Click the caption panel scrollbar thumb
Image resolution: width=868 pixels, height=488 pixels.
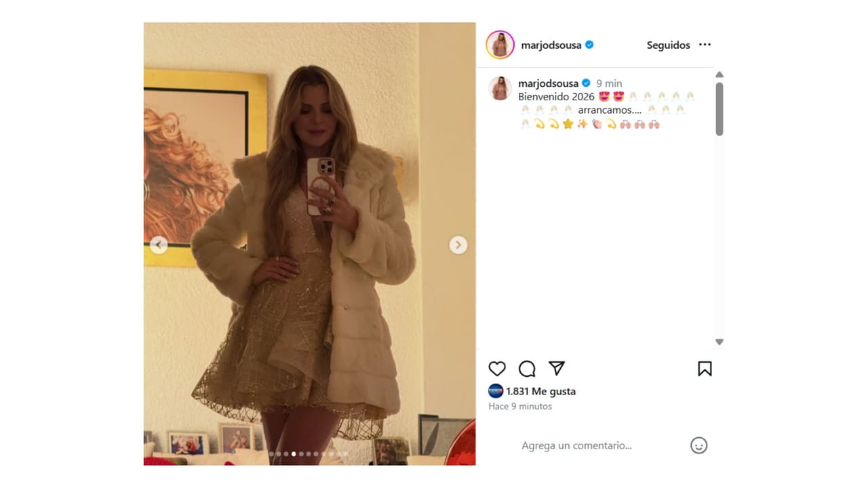coord(719,109)
